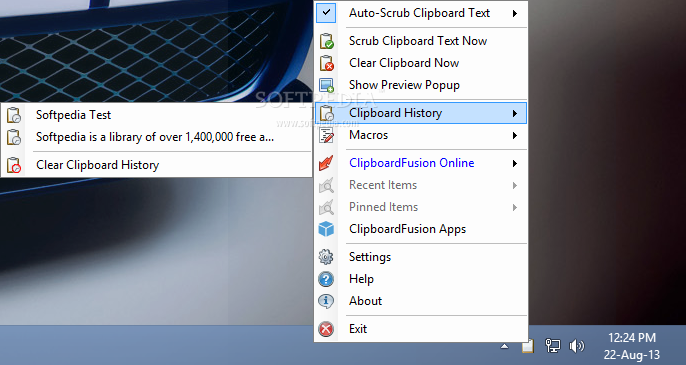The width and height of the screenshot is (686, 365).
Task: Show hidden tray icons with the up arrow
Action: [x=504, y=346]
